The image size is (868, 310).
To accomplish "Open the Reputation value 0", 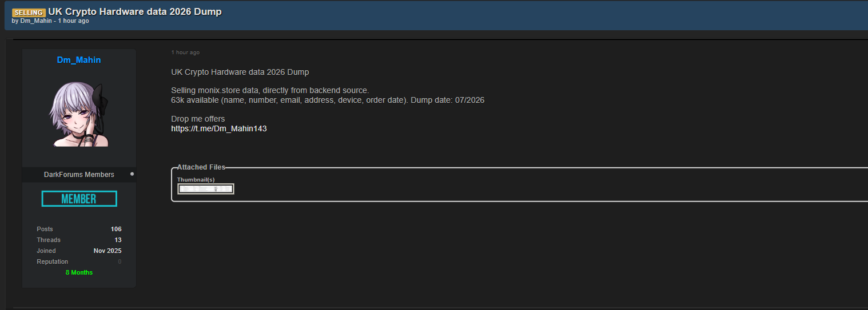I will [120, 261].
